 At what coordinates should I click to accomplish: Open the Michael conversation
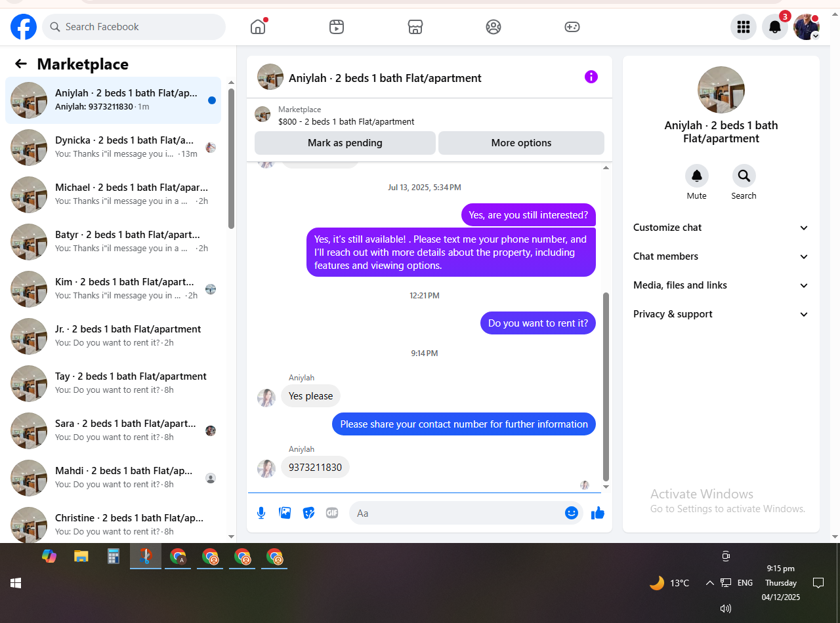(114, 195)
